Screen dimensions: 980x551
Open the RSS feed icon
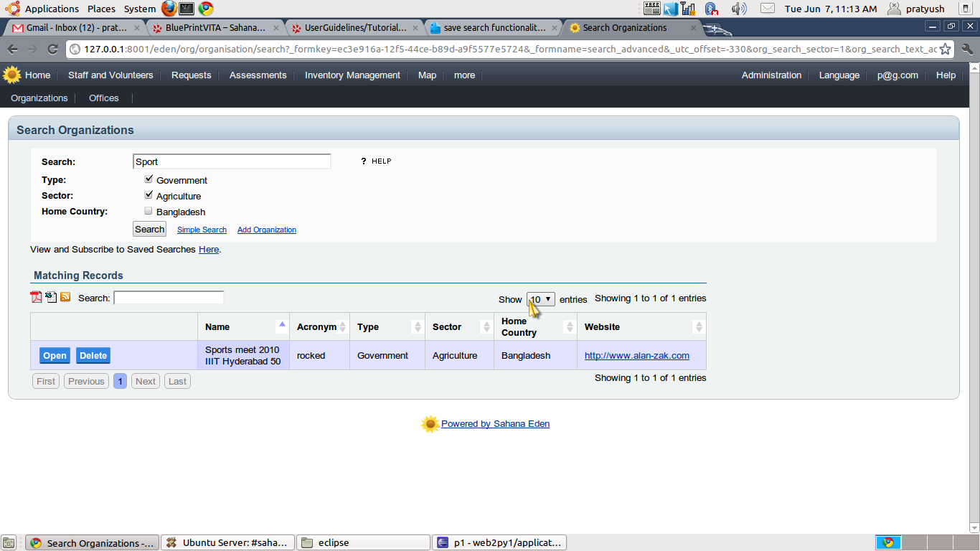tap(65, 297)
